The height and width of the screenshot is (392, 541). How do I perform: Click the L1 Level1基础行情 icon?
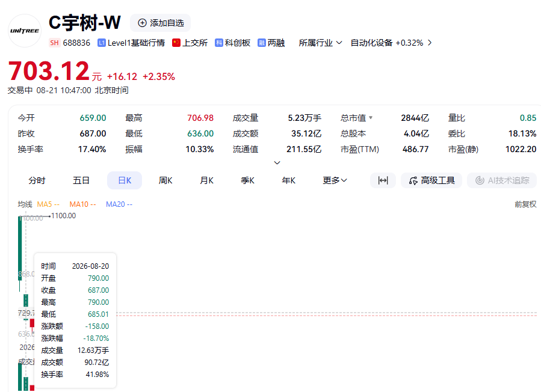tap(102, 43)
